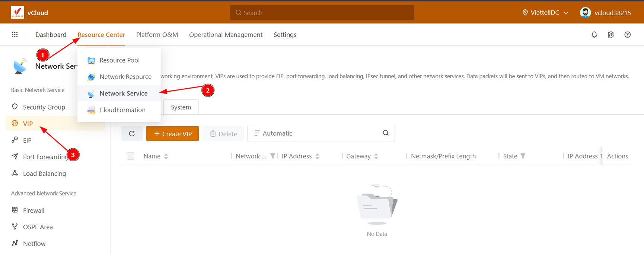This screenshot has height=254, width=644.
Task: Open the user avatar for vcloud38215
Action: [585, 13]
